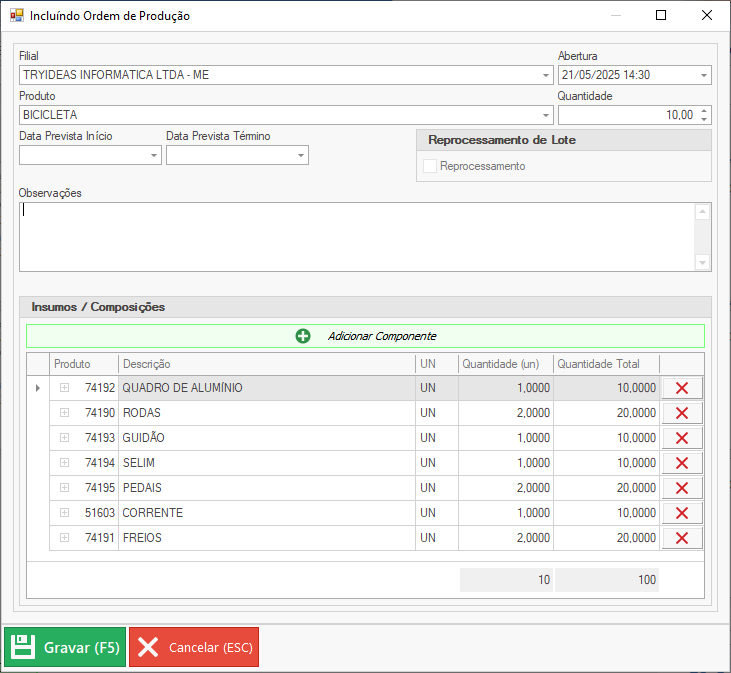Click inside the Observações text area
This screenshot has height=673, width=731.
[x=357, y=237]
